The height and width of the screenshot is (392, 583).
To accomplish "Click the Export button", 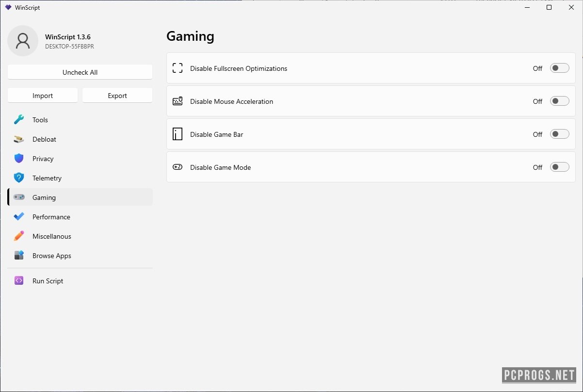I will (117, 96).
